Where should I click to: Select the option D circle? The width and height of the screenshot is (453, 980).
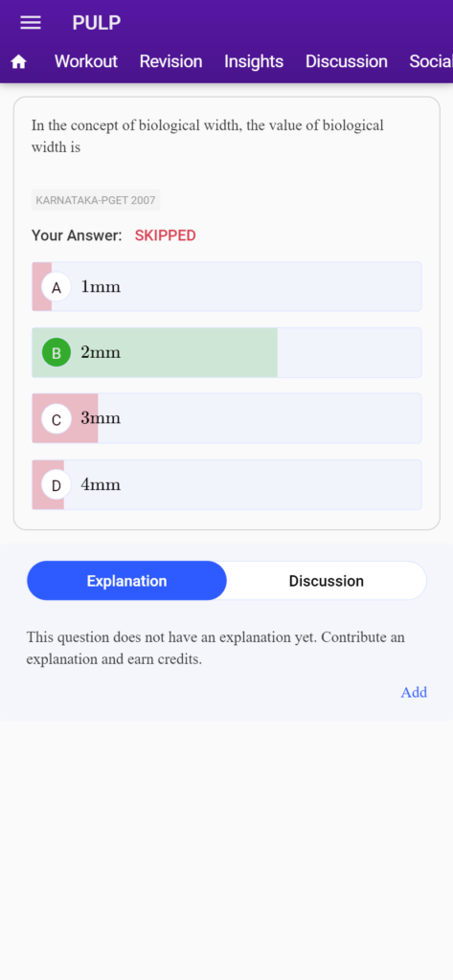pyautogui.click(x=57, y=485)
